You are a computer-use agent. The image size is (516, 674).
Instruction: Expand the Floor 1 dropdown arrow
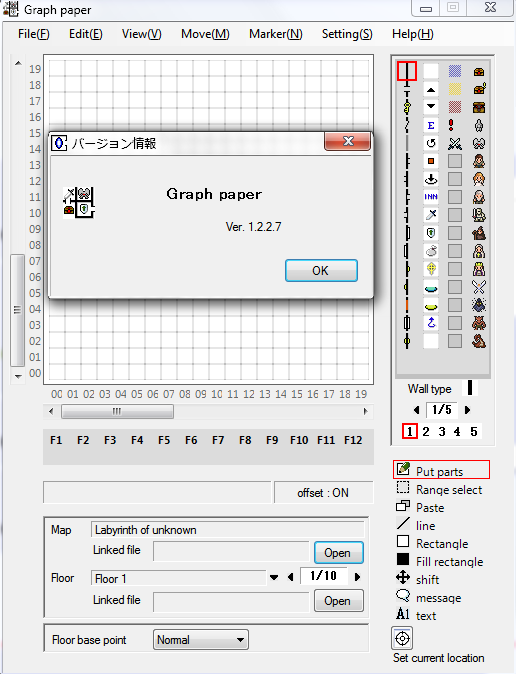coord(274,578)
